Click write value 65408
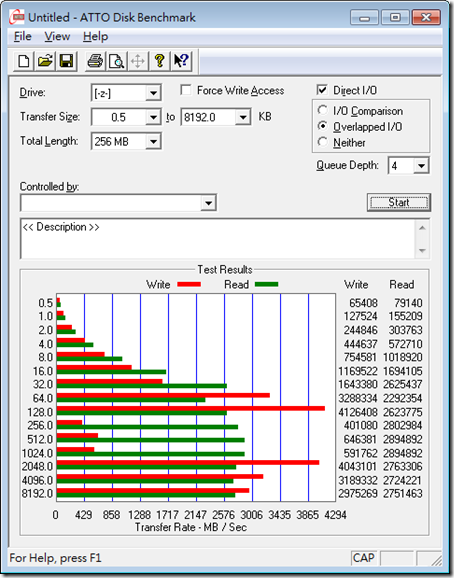This screenshot has height=578, width=454. coord(363,303)
